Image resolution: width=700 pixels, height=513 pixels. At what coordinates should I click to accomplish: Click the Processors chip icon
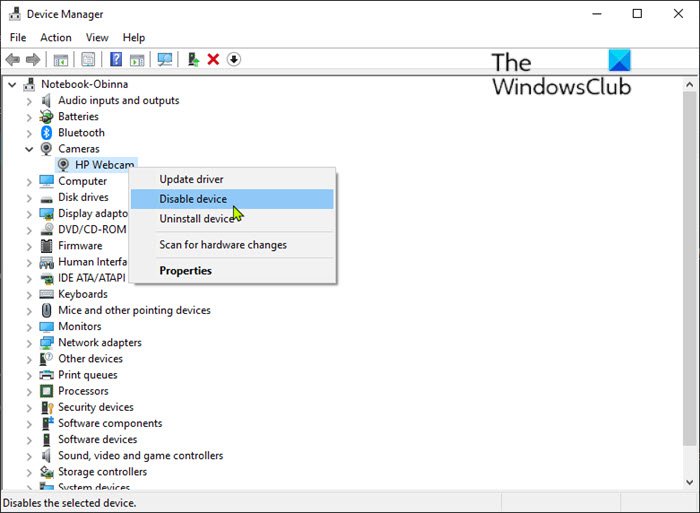[x=46, y=391]
